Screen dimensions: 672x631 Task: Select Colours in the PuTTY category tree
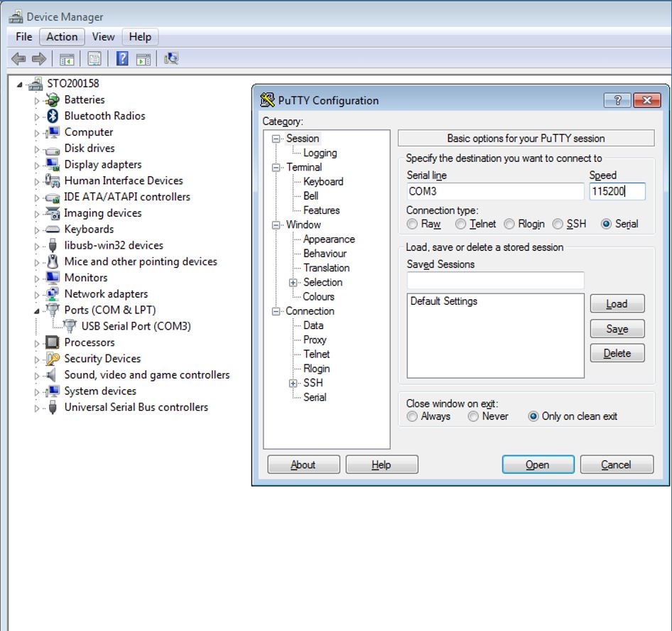(318, 296)
